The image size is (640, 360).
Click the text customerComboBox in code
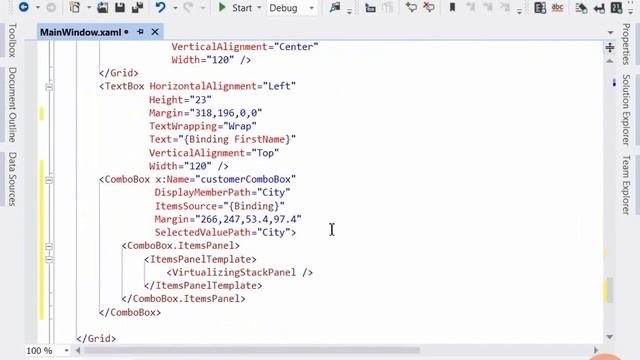click(245, 179)
